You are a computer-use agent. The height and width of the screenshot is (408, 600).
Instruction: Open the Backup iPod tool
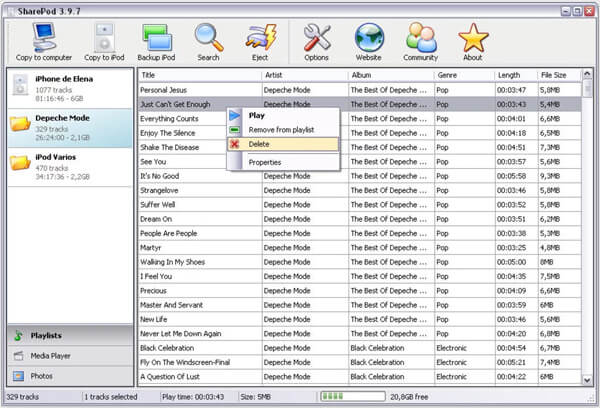coord(156,42)
